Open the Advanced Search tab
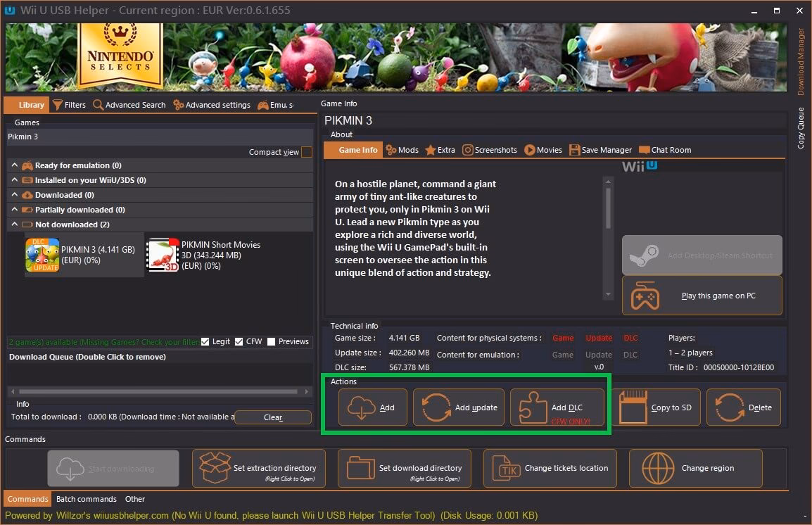The width and height of the screenshot is (812, 525). [129, 105]
